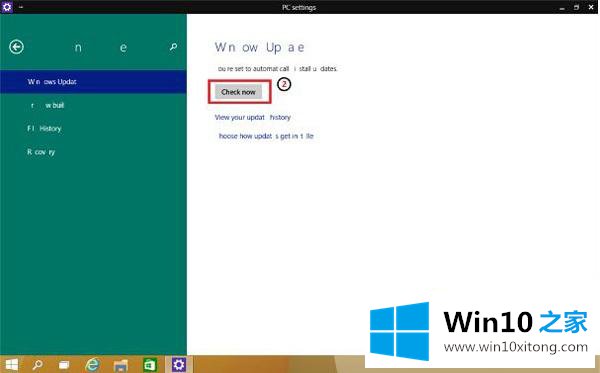Open taskbar search magnifier
The width and height of the screenshot is (600, 373).
pos(37,365)
